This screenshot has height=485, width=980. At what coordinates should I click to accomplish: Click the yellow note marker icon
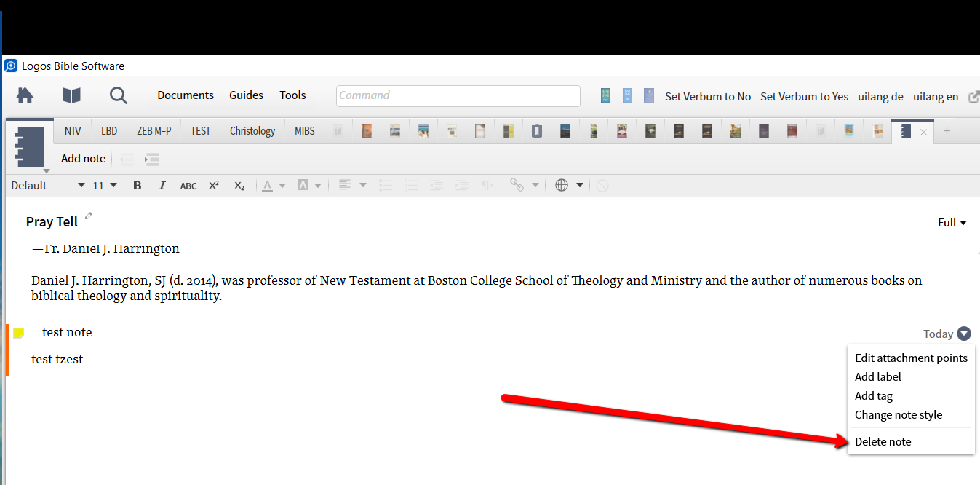click(19, 334)
